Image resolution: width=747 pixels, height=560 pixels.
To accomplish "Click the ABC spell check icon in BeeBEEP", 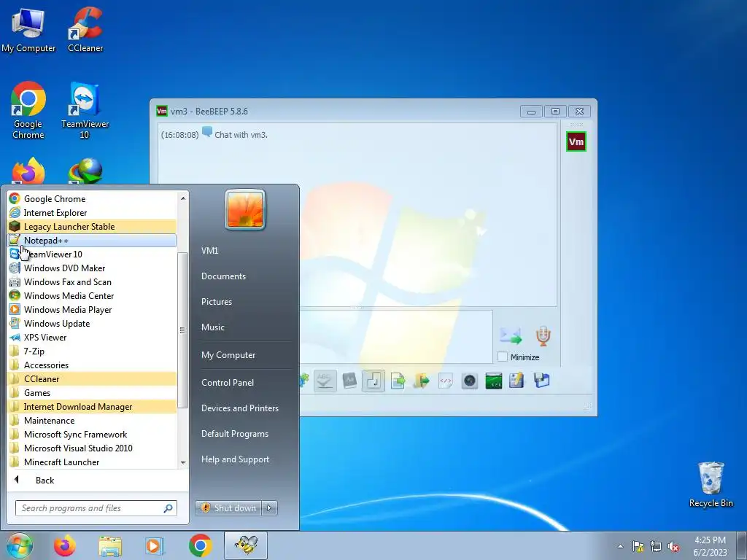I will coord(325,381).
